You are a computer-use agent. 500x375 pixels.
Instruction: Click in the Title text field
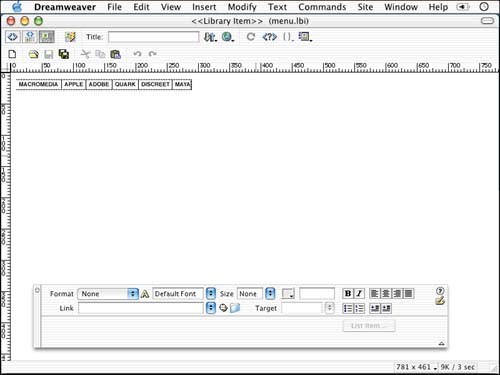pyautogui.click(x=154, y=37)
